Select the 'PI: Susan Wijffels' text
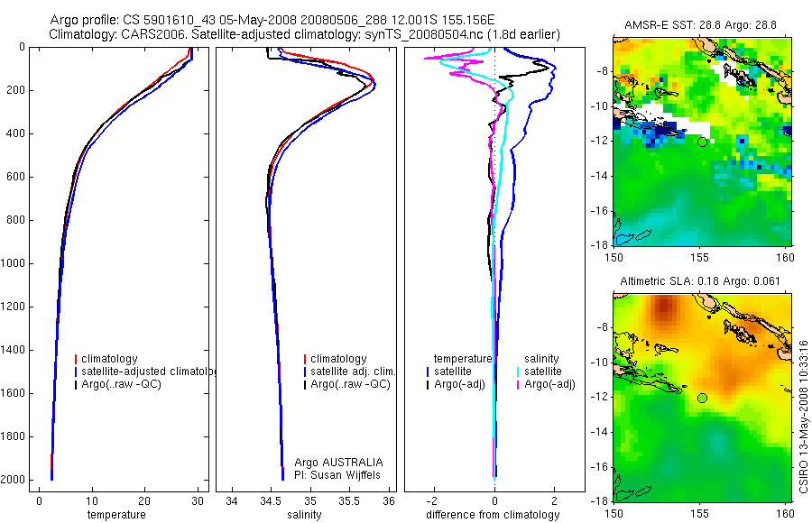 337,475
